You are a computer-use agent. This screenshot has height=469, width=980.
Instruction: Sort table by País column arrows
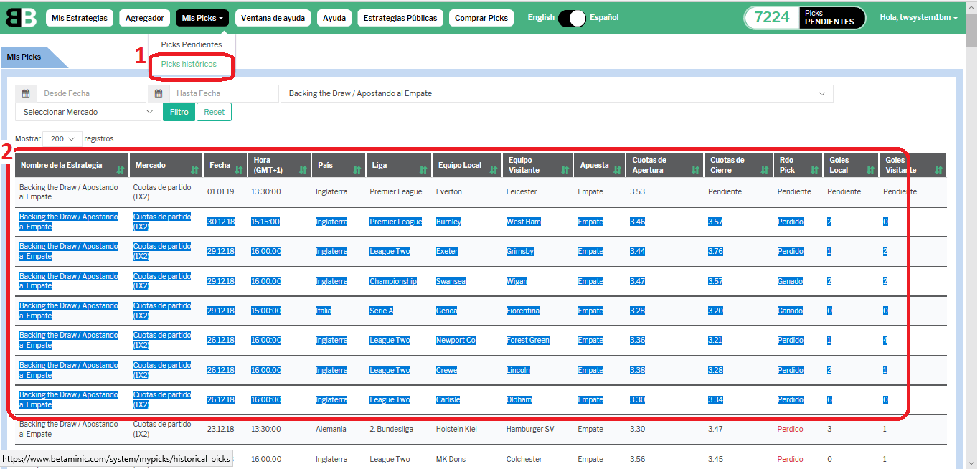click(x=357, y=170)
